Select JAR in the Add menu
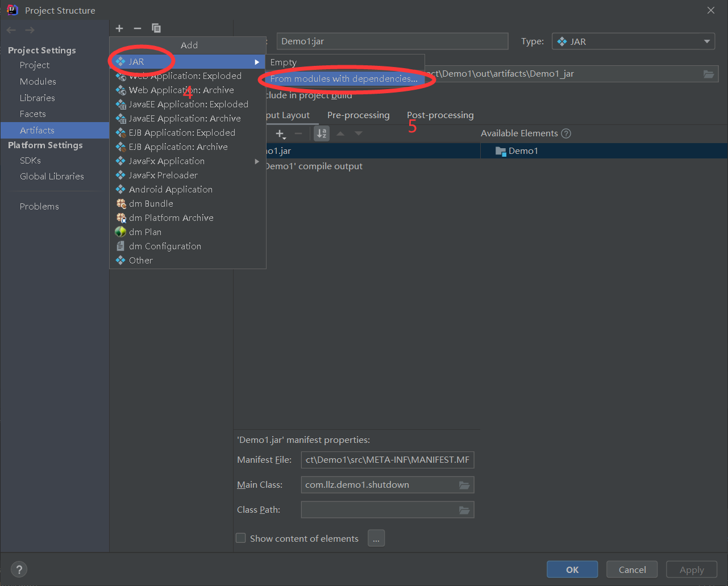 188,61
